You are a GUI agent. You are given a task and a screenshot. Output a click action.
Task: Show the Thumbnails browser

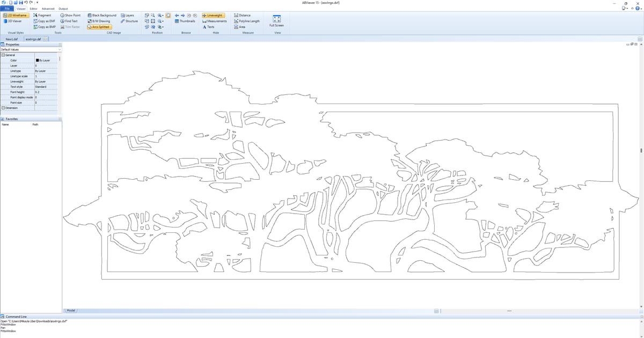(185, 21)
